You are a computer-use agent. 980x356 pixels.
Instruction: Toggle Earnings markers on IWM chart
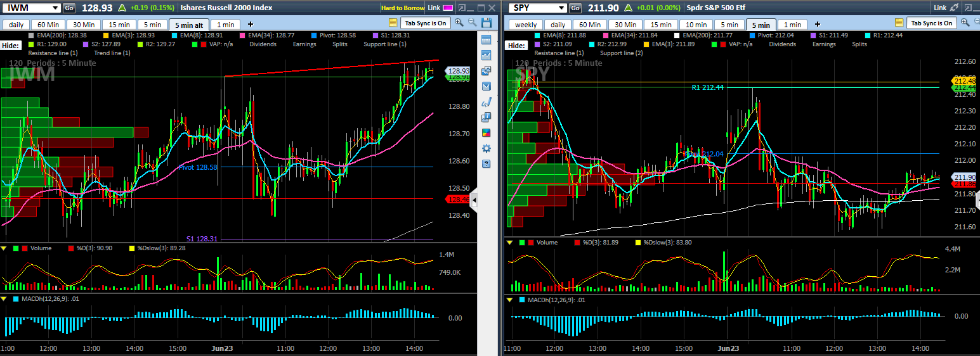306,44
